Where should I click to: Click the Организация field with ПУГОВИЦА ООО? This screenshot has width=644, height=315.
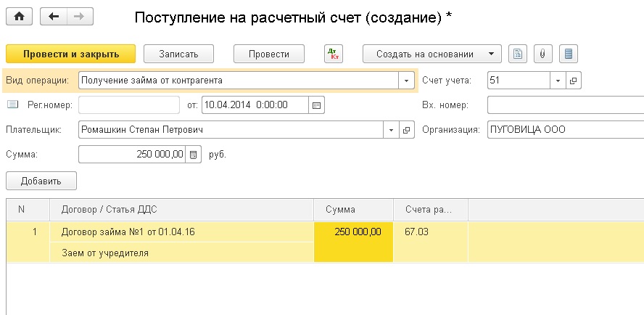[565, 130]
